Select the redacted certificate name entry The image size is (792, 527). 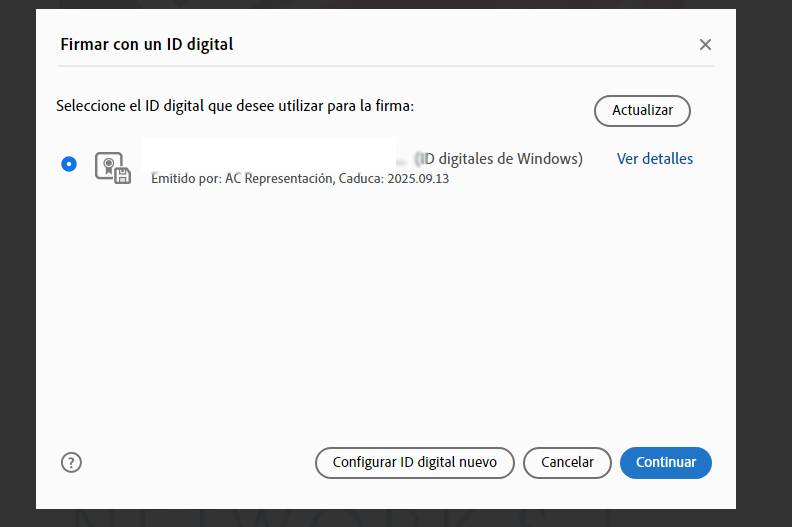(x=270, y=155)
